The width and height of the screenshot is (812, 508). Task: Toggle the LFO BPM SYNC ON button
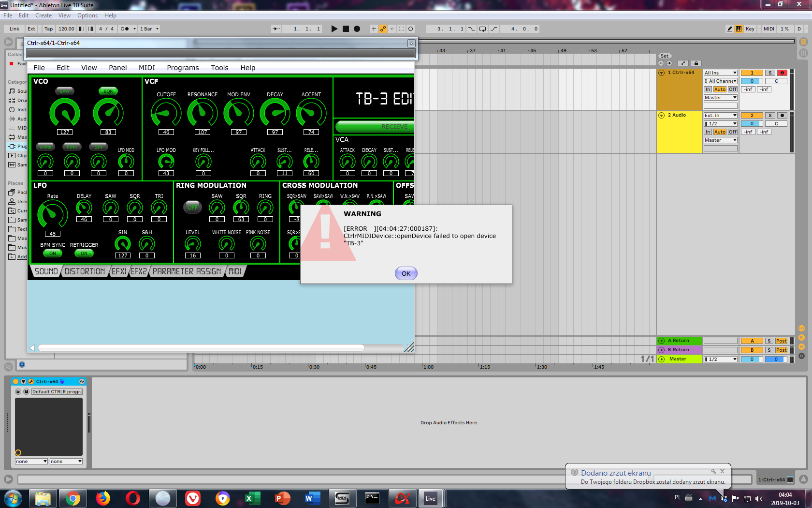click(x=53, y=253)
